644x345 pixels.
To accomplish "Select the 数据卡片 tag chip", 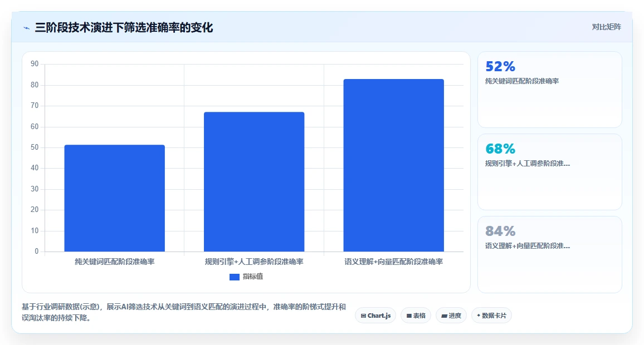I will (491, 316).
